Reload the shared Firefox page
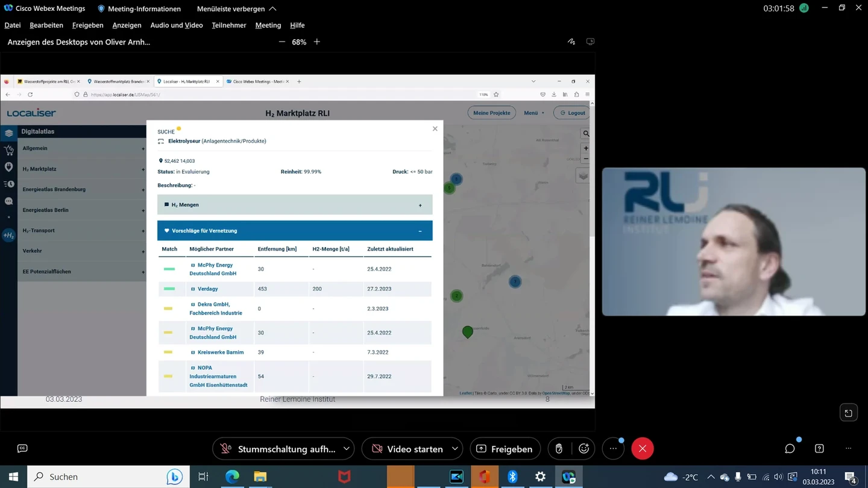Screen dimensions: 868x488 click(30, 95)
